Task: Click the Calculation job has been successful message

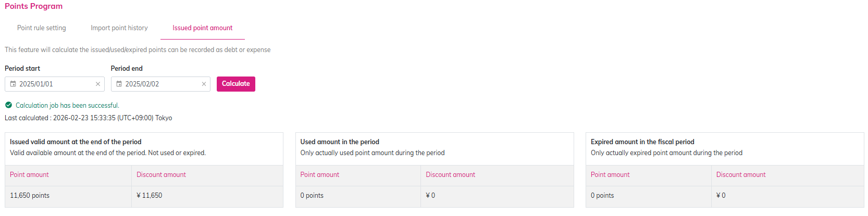Action: (67, 105)
